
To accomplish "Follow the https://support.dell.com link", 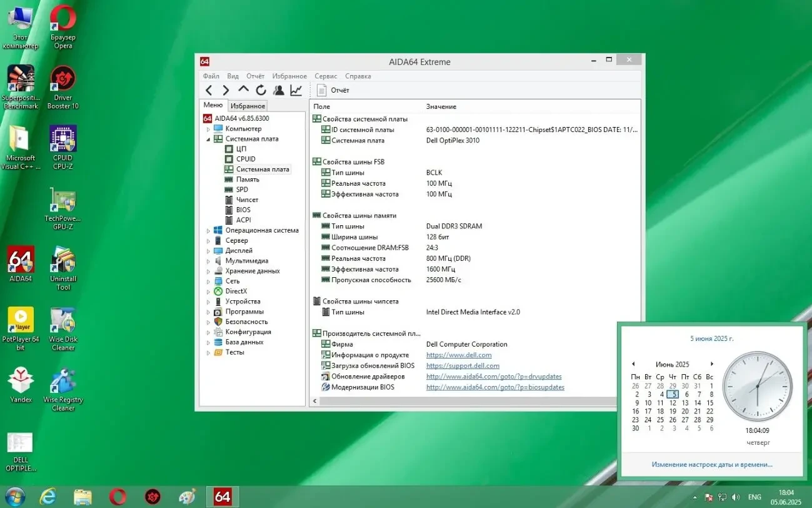I will tap(463, 365).
